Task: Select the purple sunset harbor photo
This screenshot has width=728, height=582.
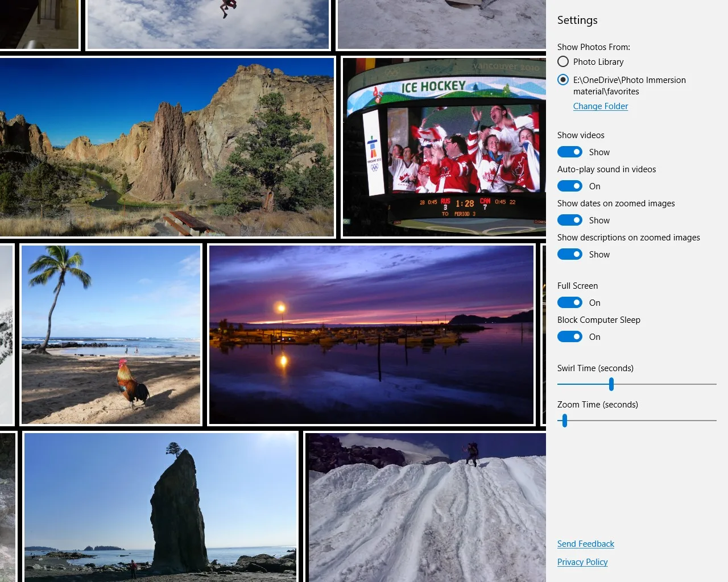Action: (371, 335)
